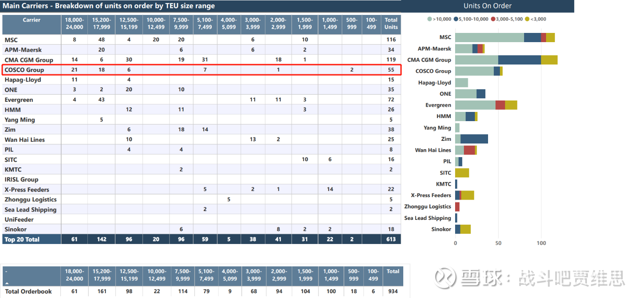Click the yellow SITC bar
The image size is (644, 298).
(462, 172)
